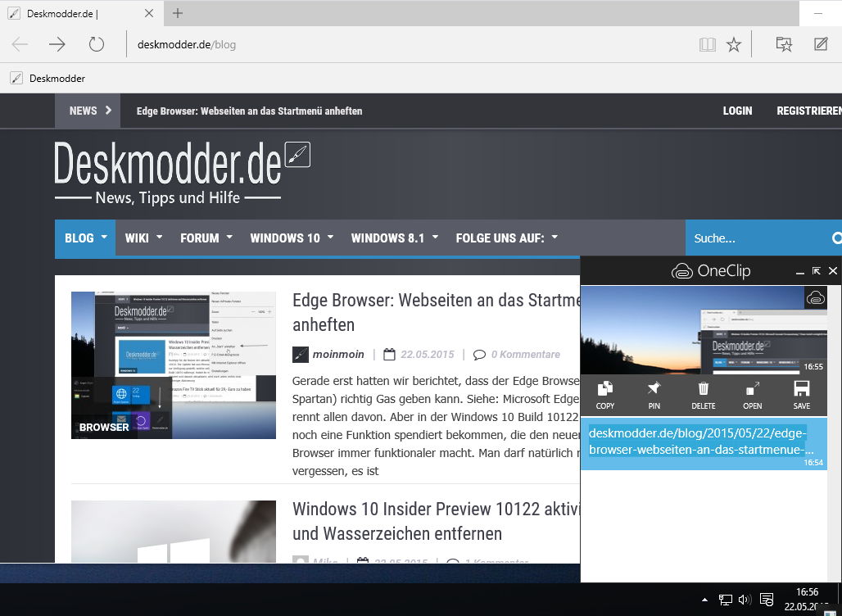Expand the WIKI menu dropdown
This screenshot has width=842, height=616.
click(x=143, y=238)
